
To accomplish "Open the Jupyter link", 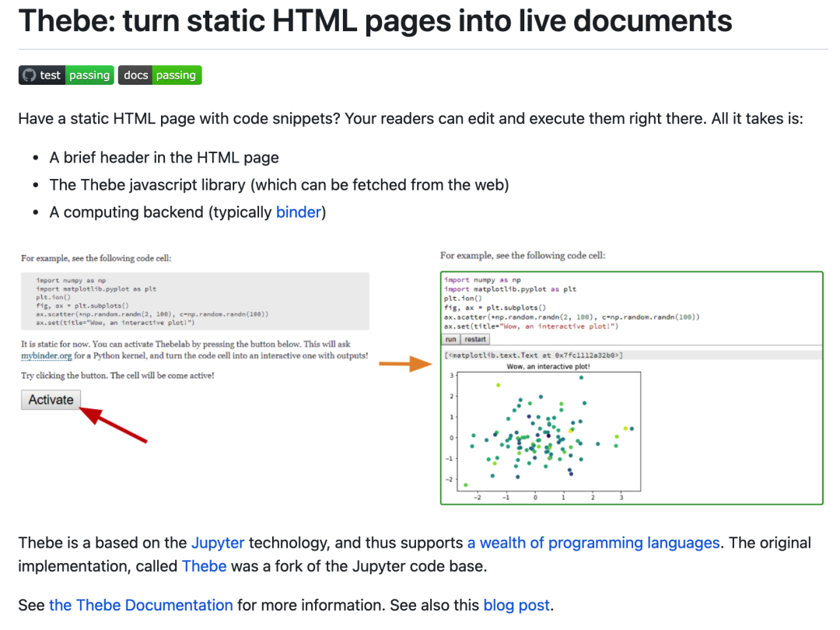I will (x=218, y=543).
